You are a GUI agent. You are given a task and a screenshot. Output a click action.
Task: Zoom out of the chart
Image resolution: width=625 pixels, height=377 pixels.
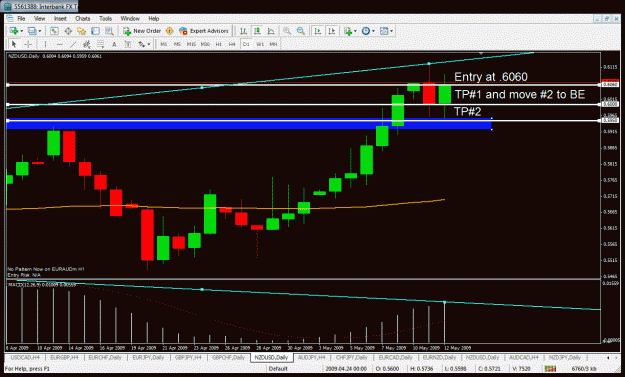[301, 31]
